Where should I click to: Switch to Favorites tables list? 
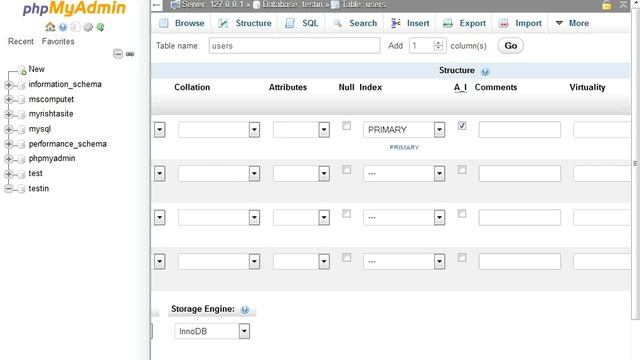click(58, 41)
